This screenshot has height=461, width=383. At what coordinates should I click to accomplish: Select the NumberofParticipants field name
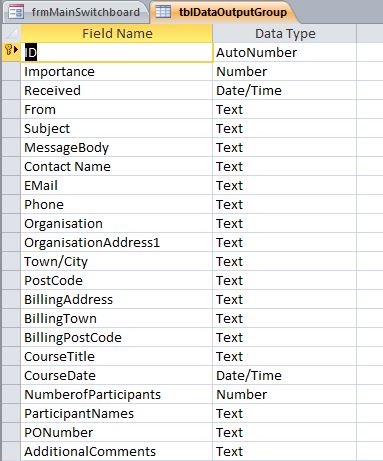[x=117, y=394]
